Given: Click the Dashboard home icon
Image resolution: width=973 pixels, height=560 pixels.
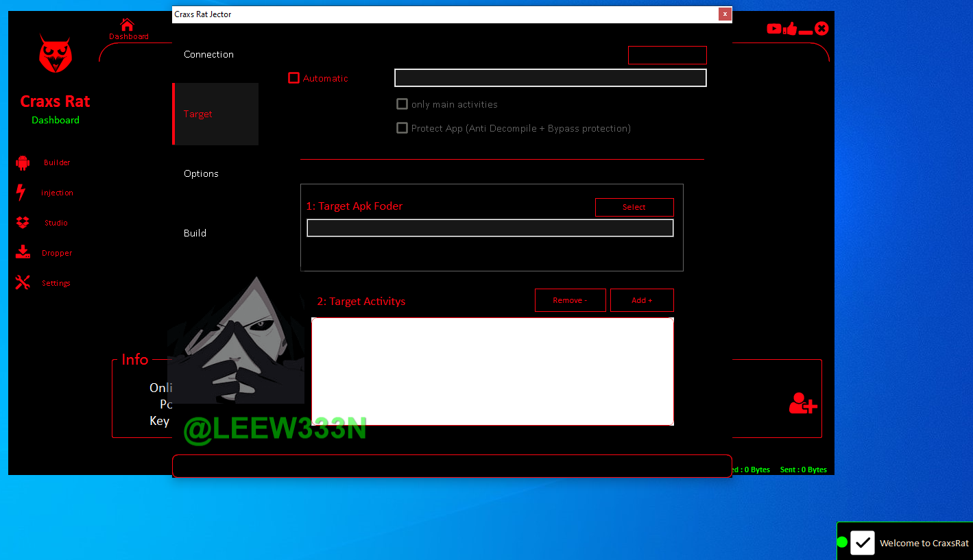Looking at the screenshot, I should pos(127,25).
